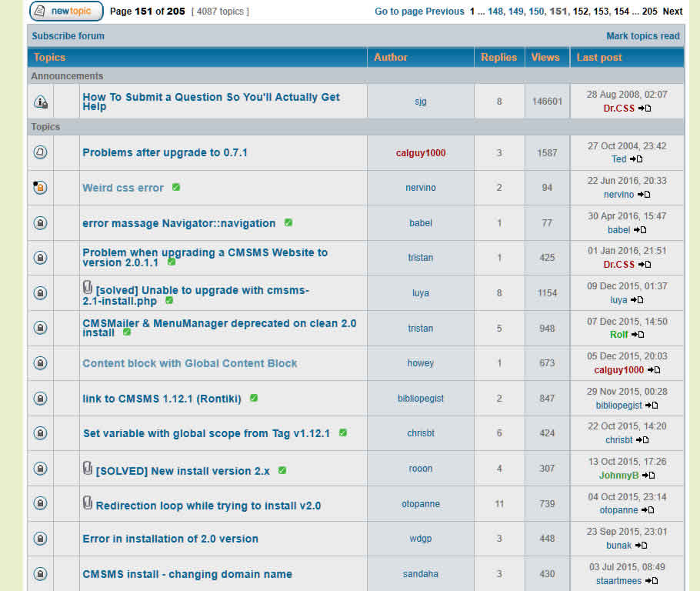The image size is (700, 591).
Task: Click Subscribe forum link
Action: coord(68,36)
